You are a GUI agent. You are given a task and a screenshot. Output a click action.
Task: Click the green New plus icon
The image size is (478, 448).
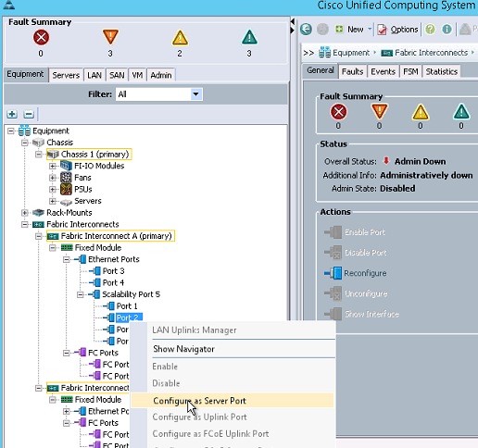(x=339, y=30)
